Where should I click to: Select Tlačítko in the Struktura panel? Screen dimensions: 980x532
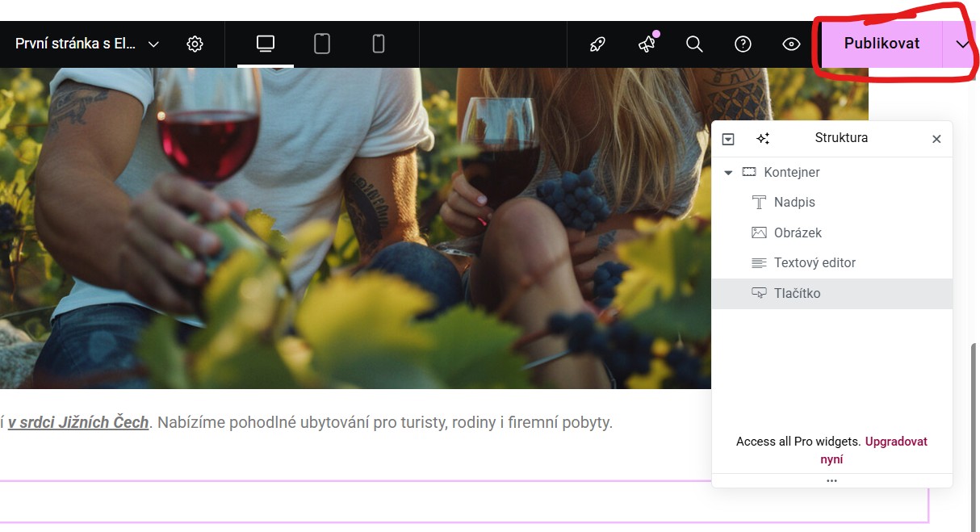[x=797, y=293]
